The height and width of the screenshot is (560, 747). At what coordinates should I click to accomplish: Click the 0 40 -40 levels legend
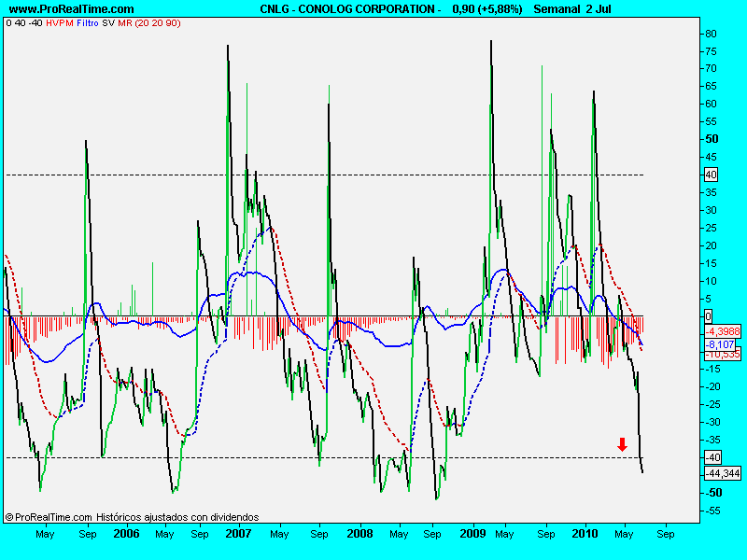(x=24, y=22)
